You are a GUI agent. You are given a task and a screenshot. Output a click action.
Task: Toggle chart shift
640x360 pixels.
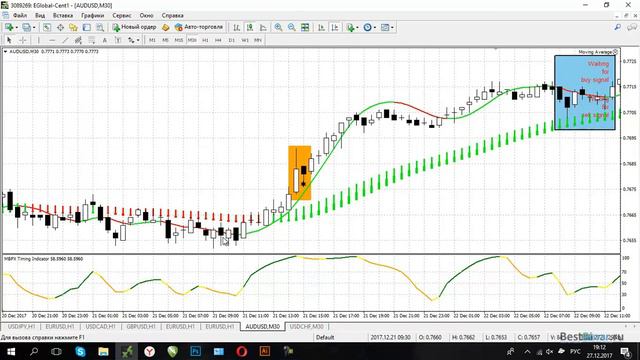tap(335, 27)
